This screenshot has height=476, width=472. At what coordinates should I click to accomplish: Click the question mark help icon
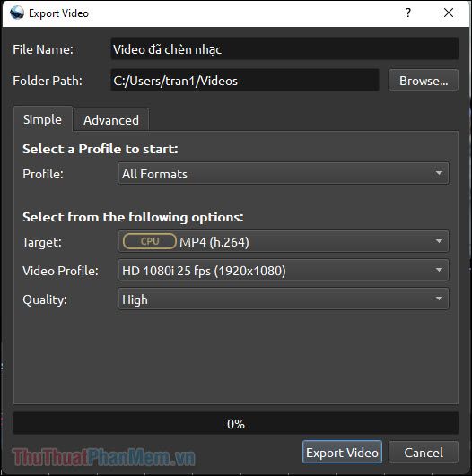coord(408,13)
